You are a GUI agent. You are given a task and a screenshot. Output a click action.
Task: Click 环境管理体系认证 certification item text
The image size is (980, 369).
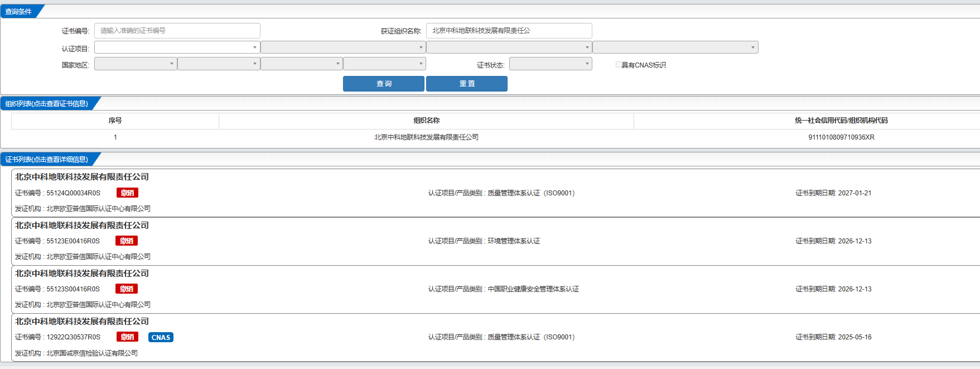pyautogui.click(x=514, y=241)
